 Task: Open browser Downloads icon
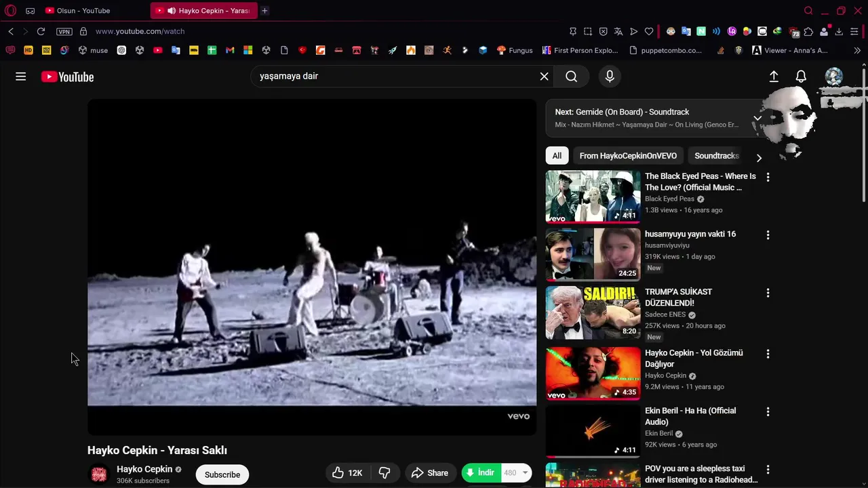coord(839,31)
